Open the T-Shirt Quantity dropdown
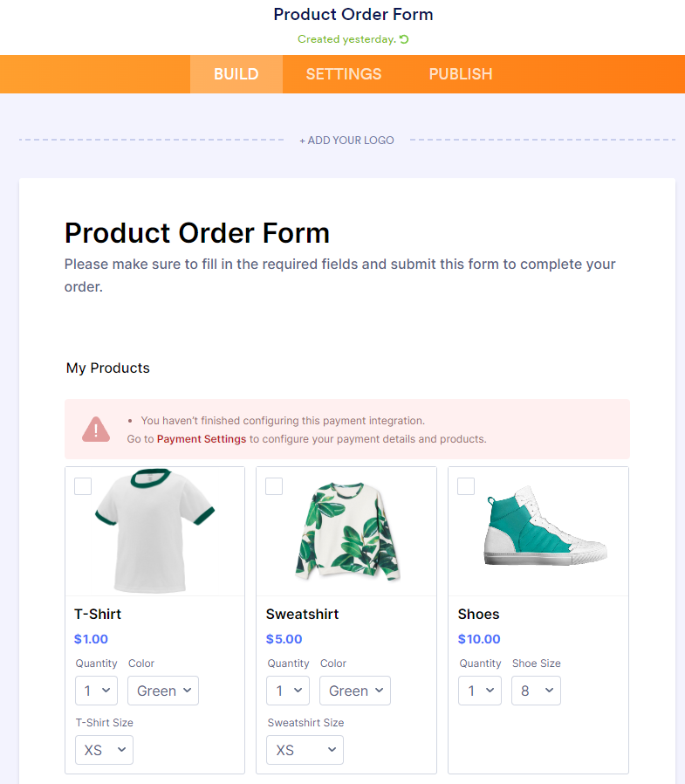Image resolution: width=685 pixels, height=784 pixels. 96,691
